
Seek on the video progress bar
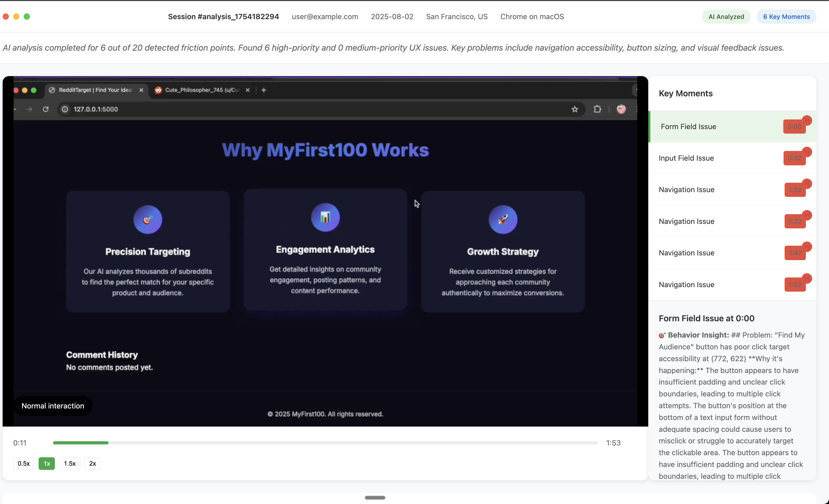(x=325, y=443)
